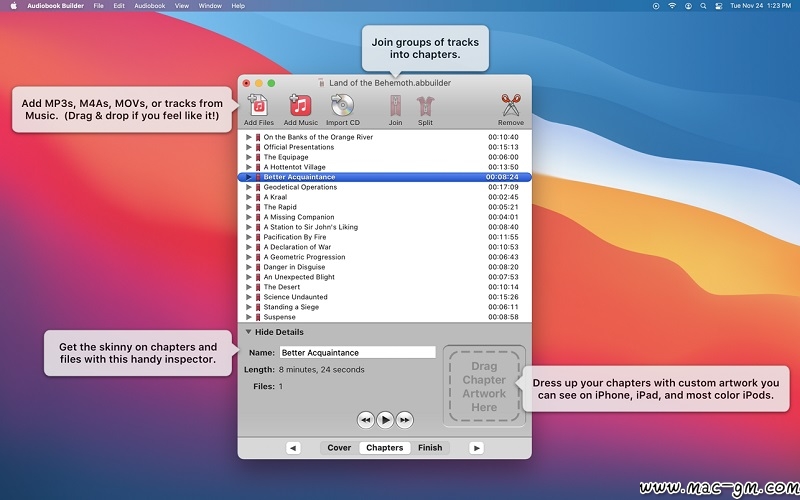
Task: Expand The Rapid chapter triangle
Action: click(x=248, y=207)
